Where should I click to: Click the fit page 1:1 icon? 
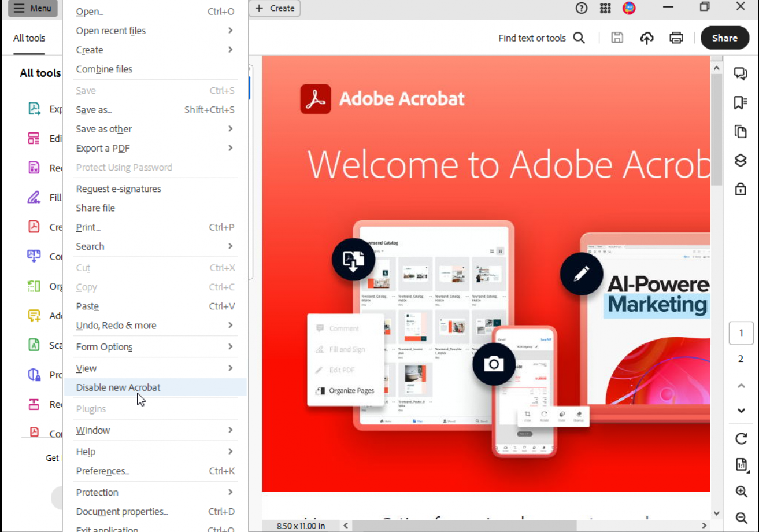[x=741, y=464]
